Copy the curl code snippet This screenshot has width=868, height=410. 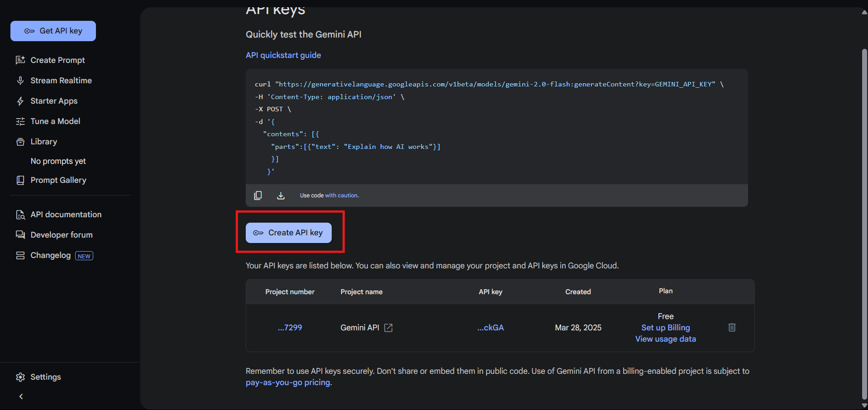(x=258, y=195)
